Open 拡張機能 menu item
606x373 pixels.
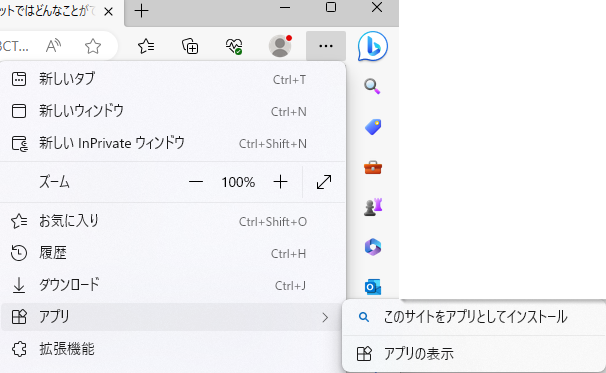pyautogui.click(x=173, y=349)
